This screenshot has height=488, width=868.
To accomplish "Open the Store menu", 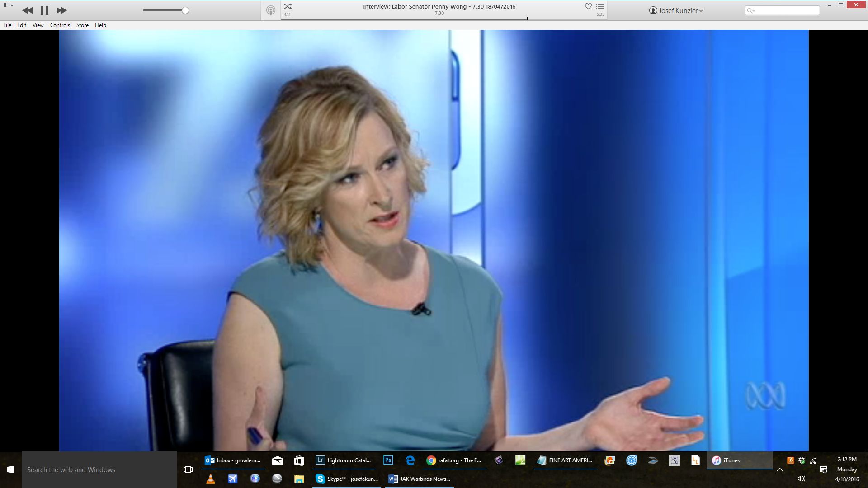I will click(82, 25).
